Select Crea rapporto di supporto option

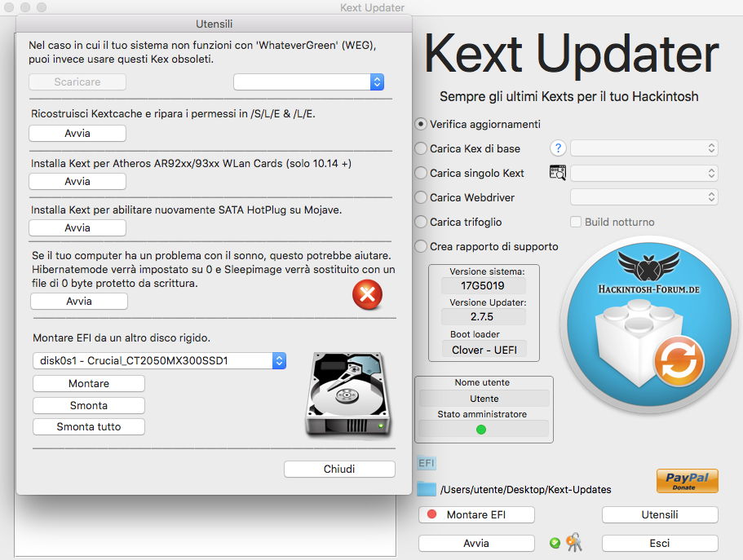420,246
